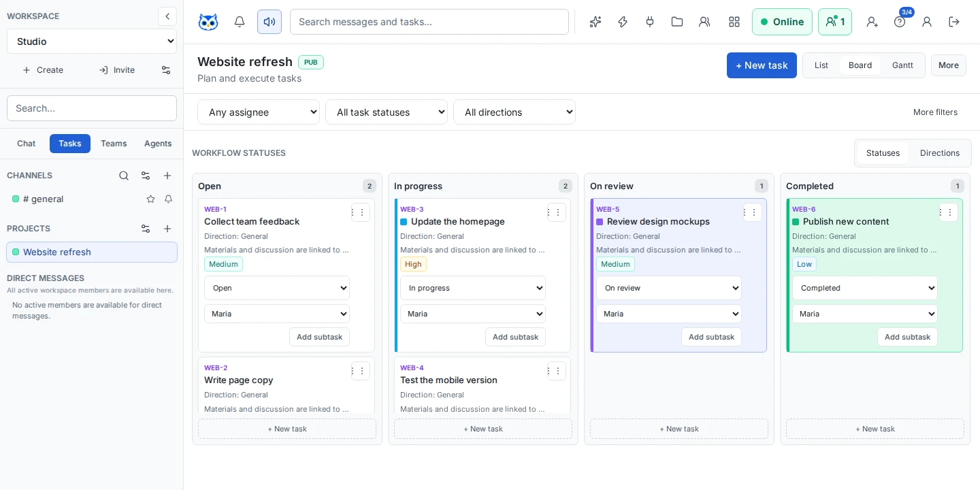Open the All directions filter dropdown
Image resolution: width=980 pixels, height=490 pixels.
click(x=514, y=112)
